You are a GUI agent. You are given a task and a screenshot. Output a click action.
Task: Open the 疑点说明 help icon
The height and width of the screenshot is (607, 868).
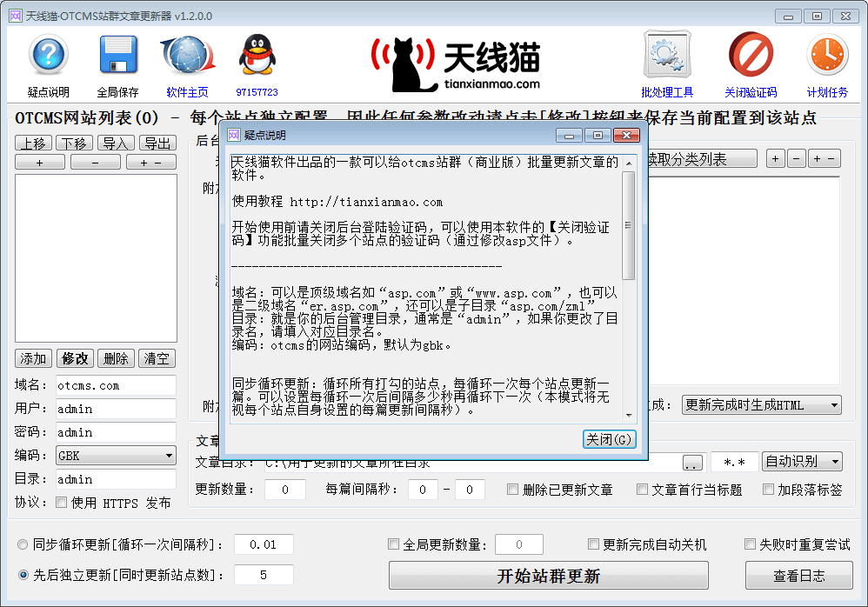tap(49, 54)
